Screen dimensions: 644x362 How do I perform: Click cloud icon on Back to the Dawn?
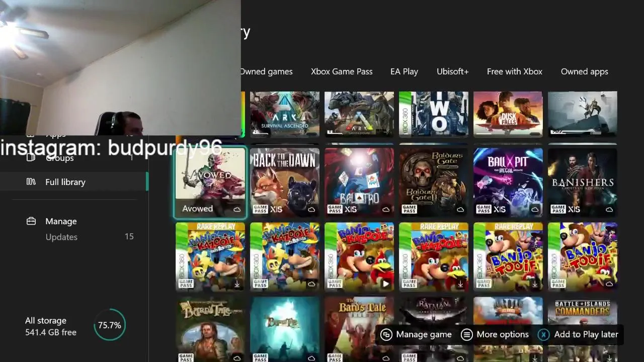311,209
